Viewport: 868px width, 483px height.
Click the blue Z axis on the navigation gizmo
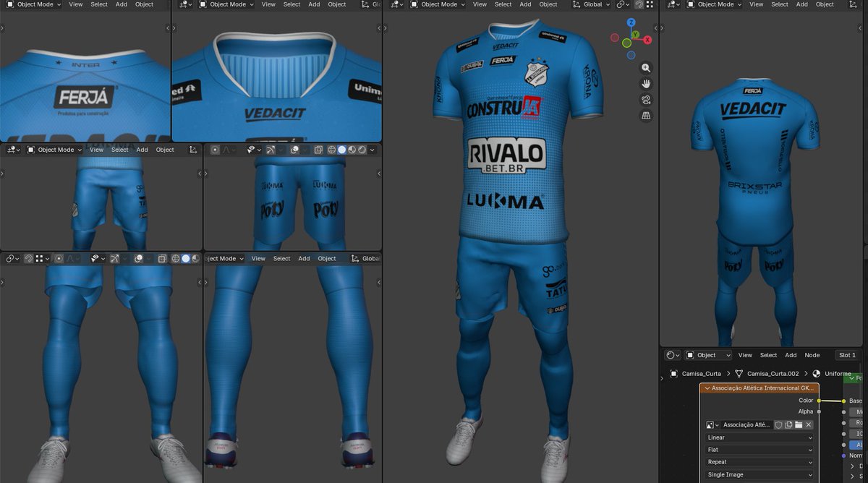[x=631, y=22]
